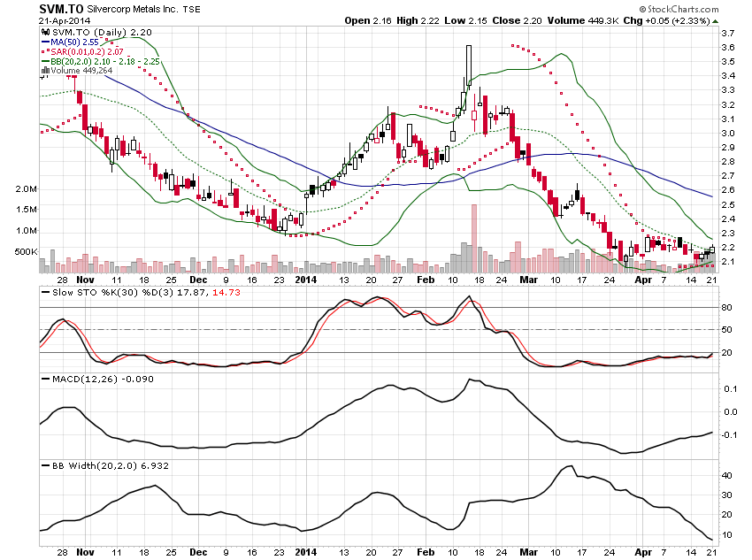Click the TSE exchange label
752x560 pixels.
(x=192, y=9)
